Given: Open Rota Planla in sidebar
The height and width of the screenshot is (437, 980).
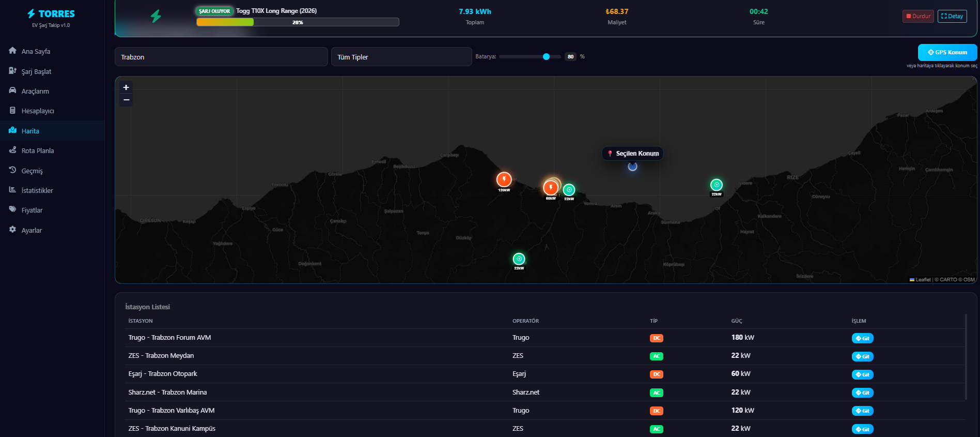Looking at the screenshot, I should (37, 150).
